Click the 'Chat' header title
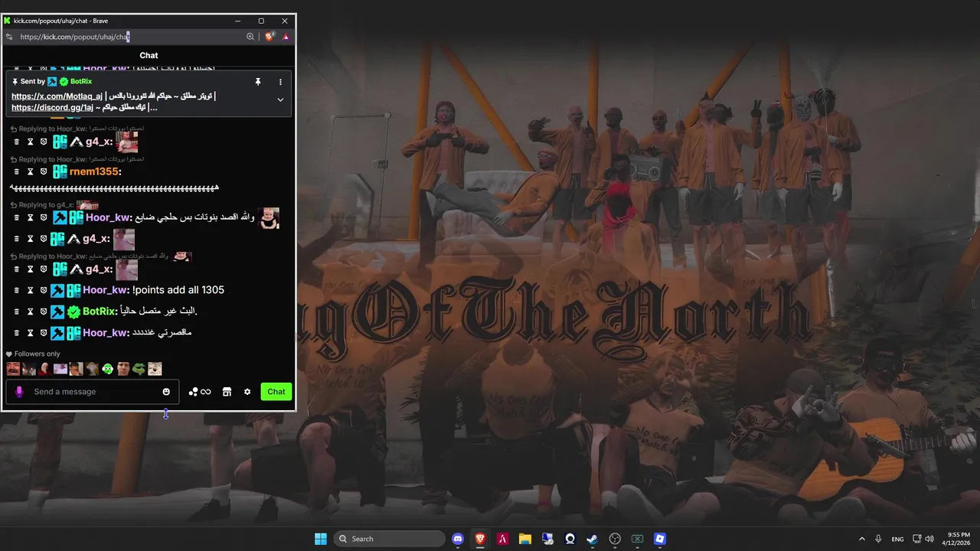This screenshot has height=551, width=980. (149, 55)
